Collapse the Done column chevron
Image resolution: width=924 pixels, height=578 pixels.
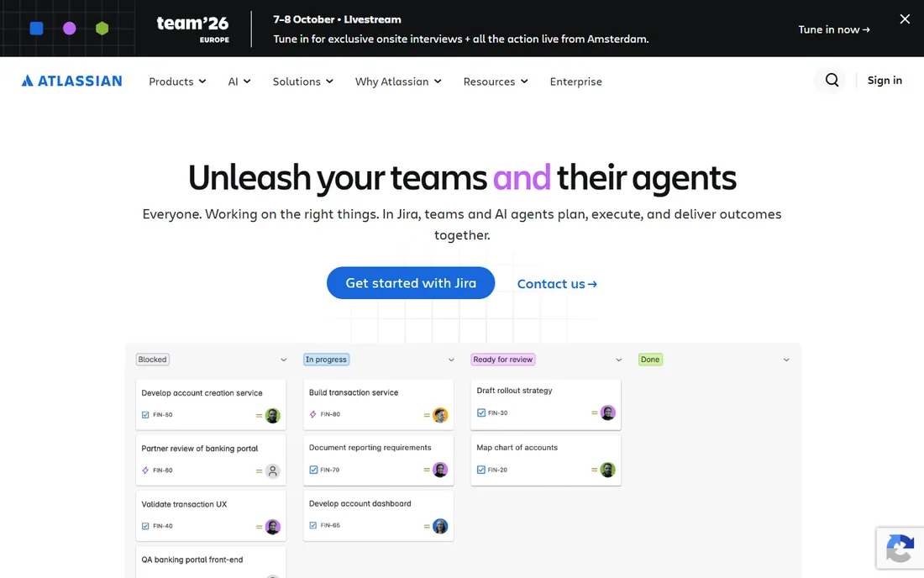pyautogui.click(x=786, y=360)
